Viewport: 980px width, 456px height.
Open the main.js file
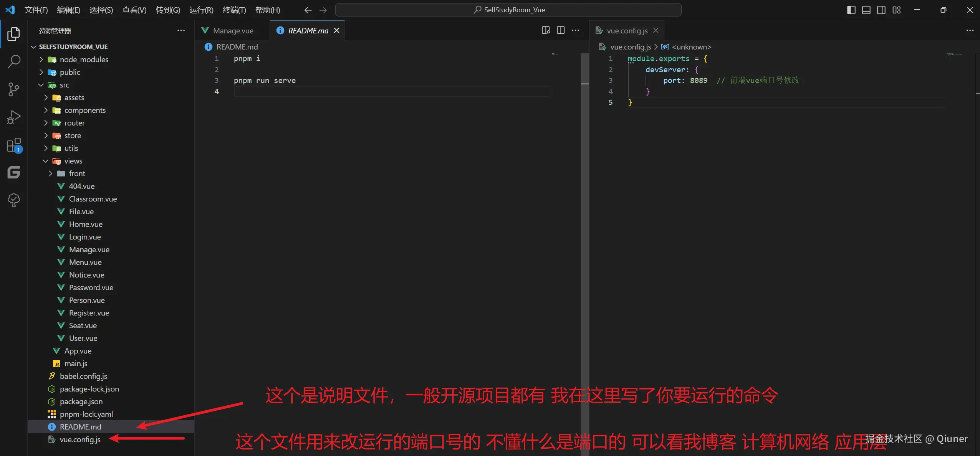tap(76, 363)
